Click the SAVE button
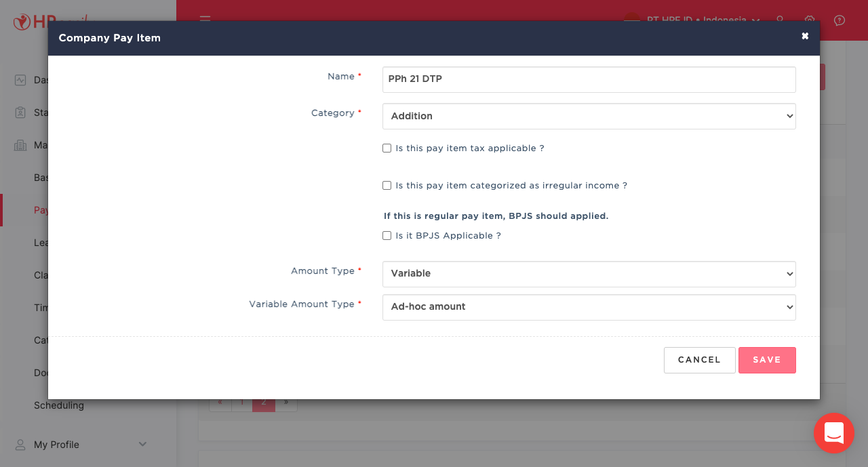 (x=767, y=360)
